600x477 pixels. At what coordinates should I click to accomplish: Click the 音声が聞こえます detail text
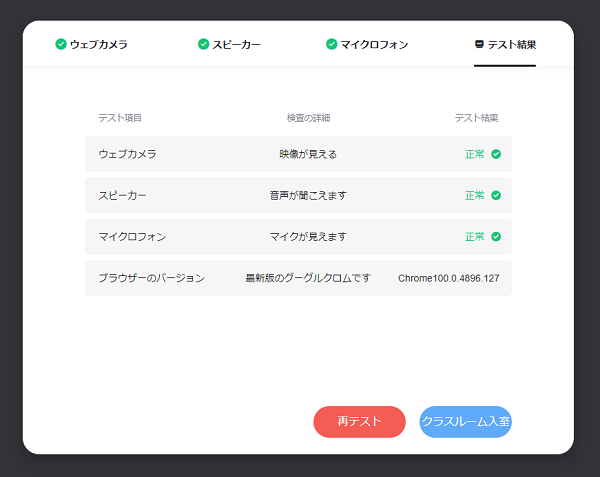pos(308,195)
